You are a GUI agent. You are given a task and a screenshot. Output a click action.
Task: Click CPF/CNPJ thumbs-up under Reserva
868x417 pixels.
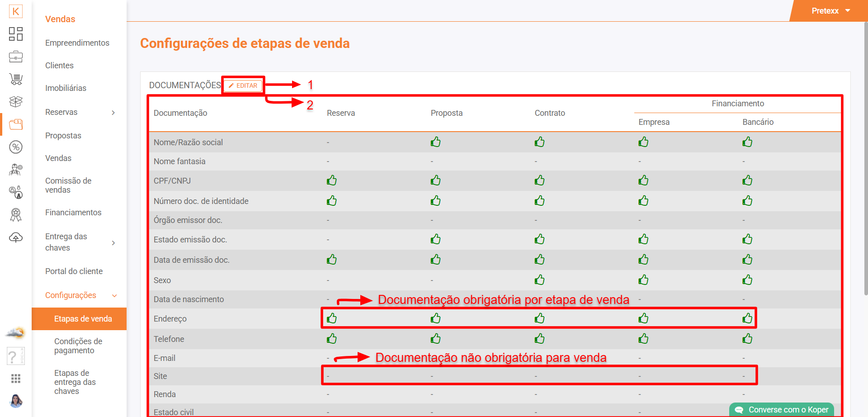pyautogui.click(x=332, y=181)
